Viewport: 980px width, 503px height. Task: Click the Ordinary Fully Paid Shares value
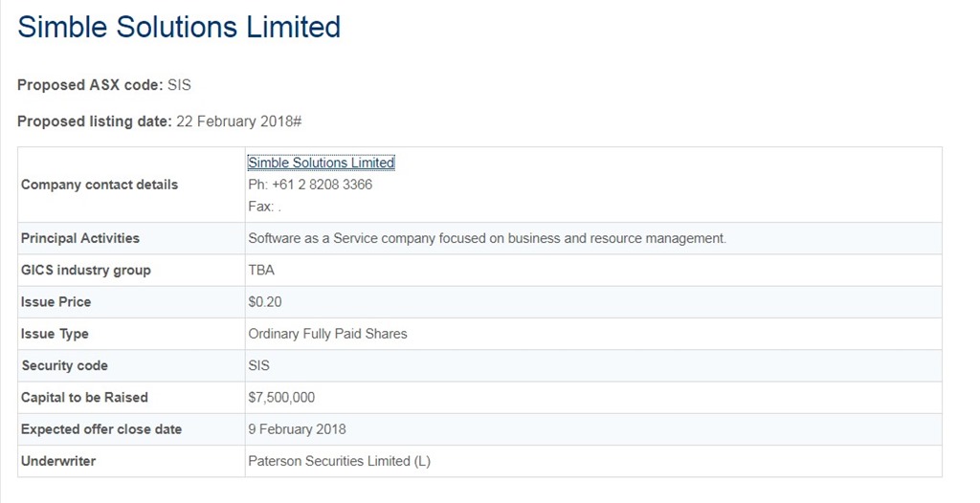(327, 335)
